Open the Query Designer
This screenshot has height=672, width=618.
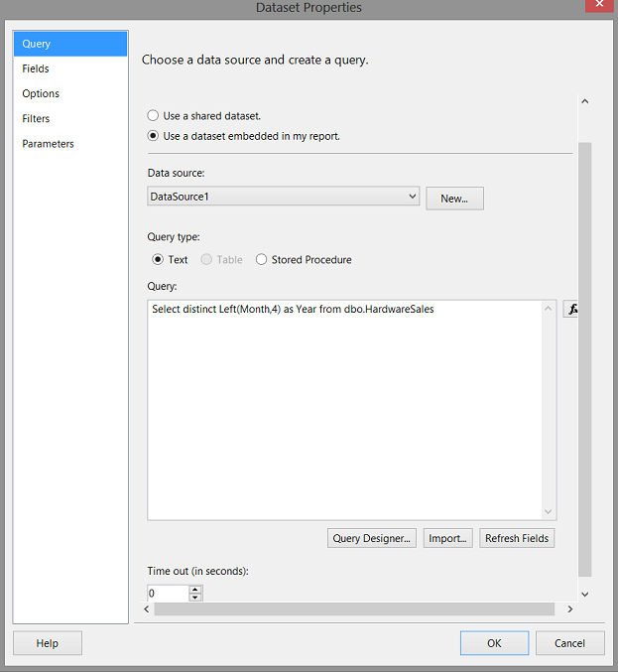(372, 538)
